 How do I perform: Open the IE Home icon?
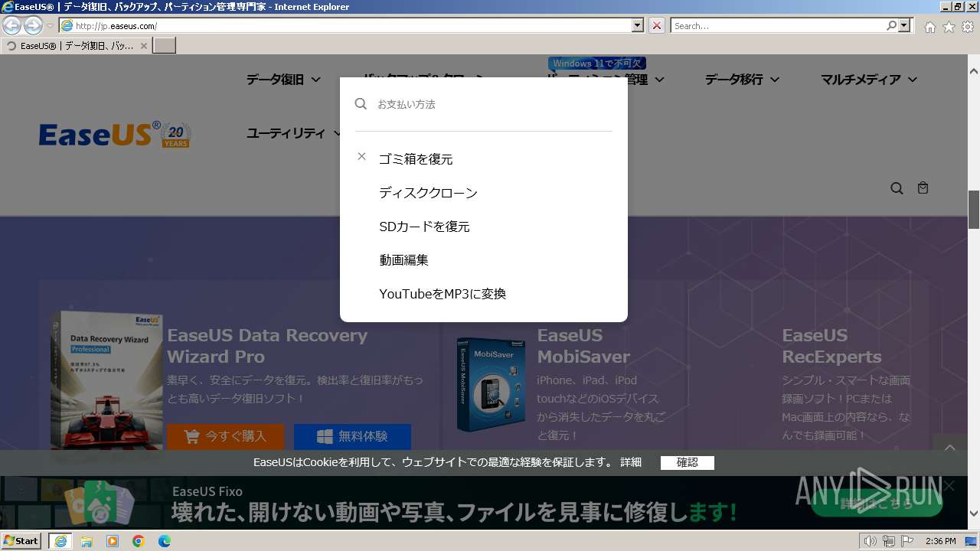coord(929,27)
